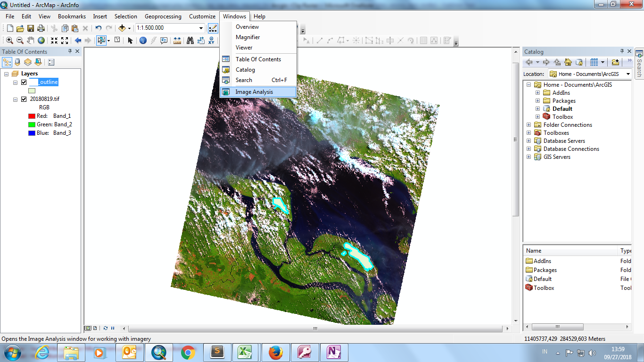Screen dimensions: 644x362
Task: Toggle the 20180819.tif layer checkbox
Action: 24,99
